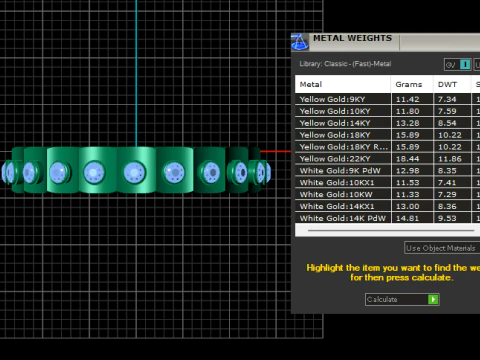Sort by the DWT column header
This screenshot has height=360, width=480.
(452, 84)
